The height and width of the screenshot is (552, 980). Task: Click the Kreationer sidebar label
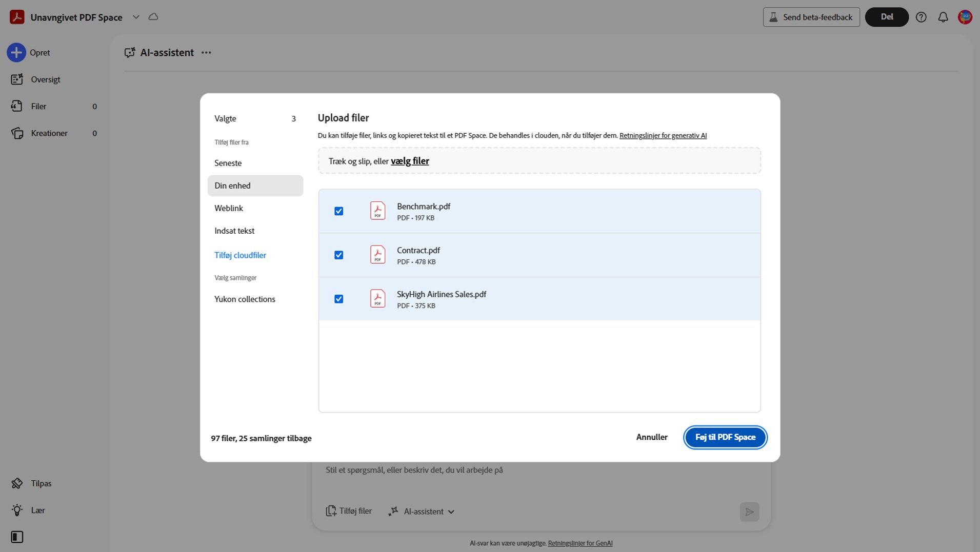point(49,133)
